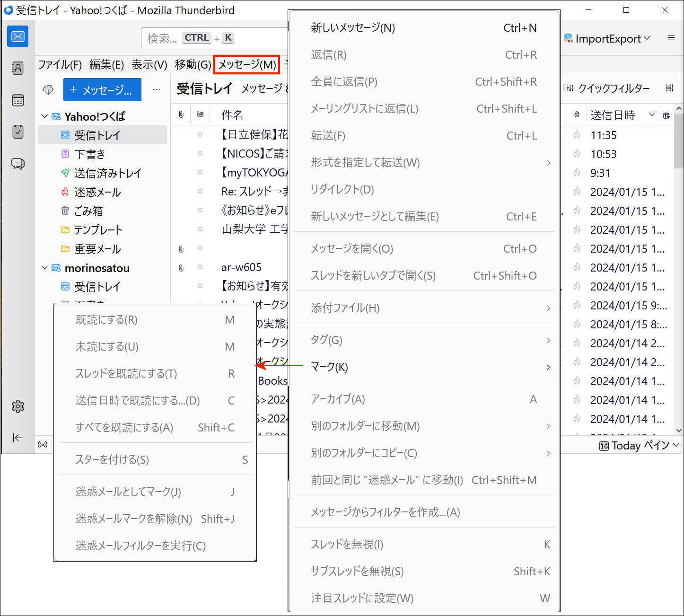Toggle the クイックフィルター bar
This screenshot has height=616, width=684.
(x=607, y=88)
